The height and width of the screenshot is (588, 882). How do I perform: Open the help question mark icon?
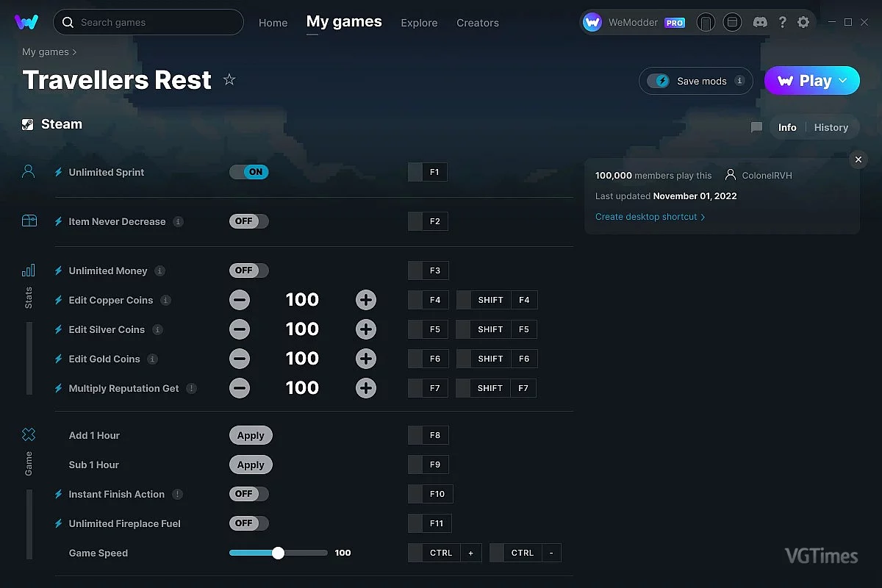(x=783, y=23)
